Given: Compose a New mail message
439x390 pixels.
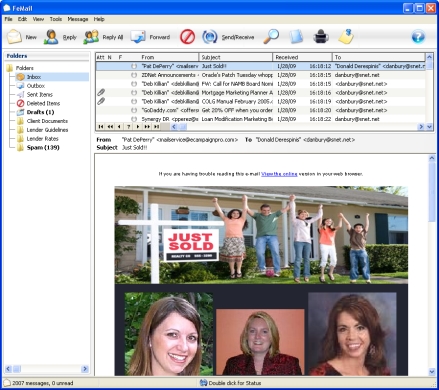Looking at the screenshot, I should (x=22, y=37).
